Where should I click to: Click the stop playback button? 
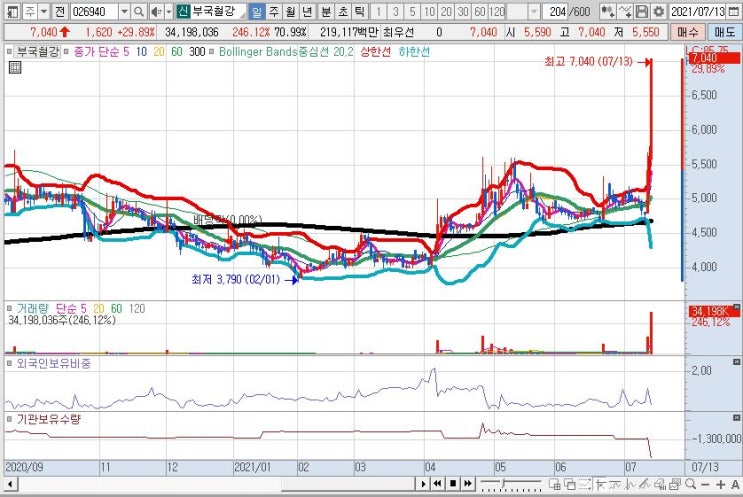click(453, 484)
